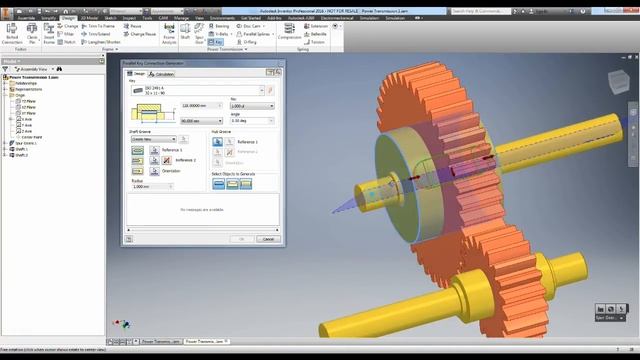640x360 pixels.
Task: Click the ViewCube in the viewport
Action: click(x=619, y=82)
